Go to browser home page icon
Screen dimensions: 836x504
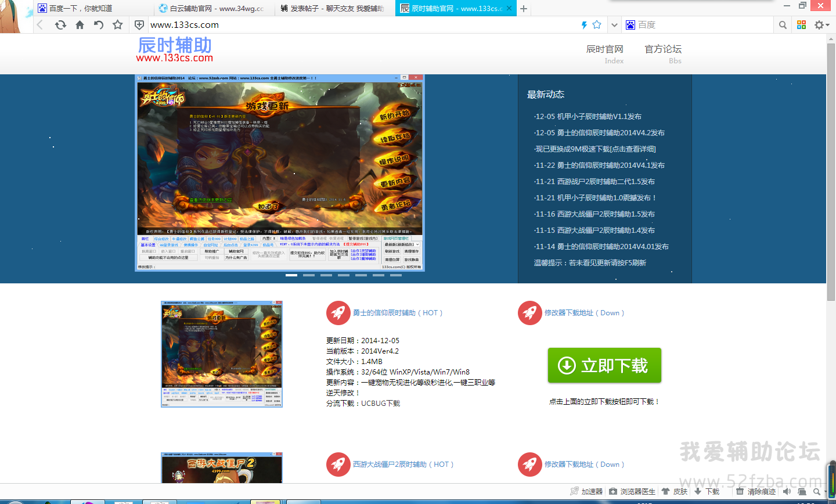tap(80, 25)
